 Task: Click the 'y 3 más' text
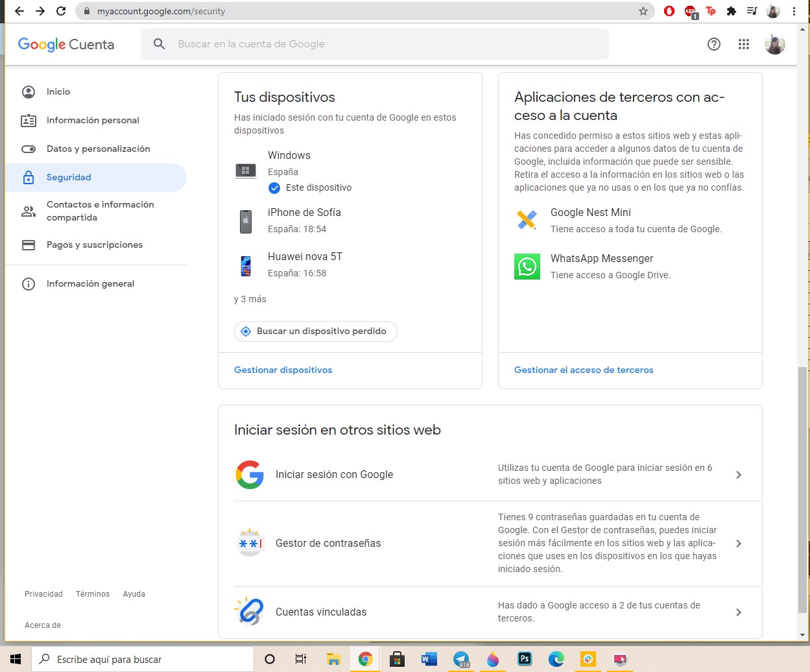click(250, 300)
